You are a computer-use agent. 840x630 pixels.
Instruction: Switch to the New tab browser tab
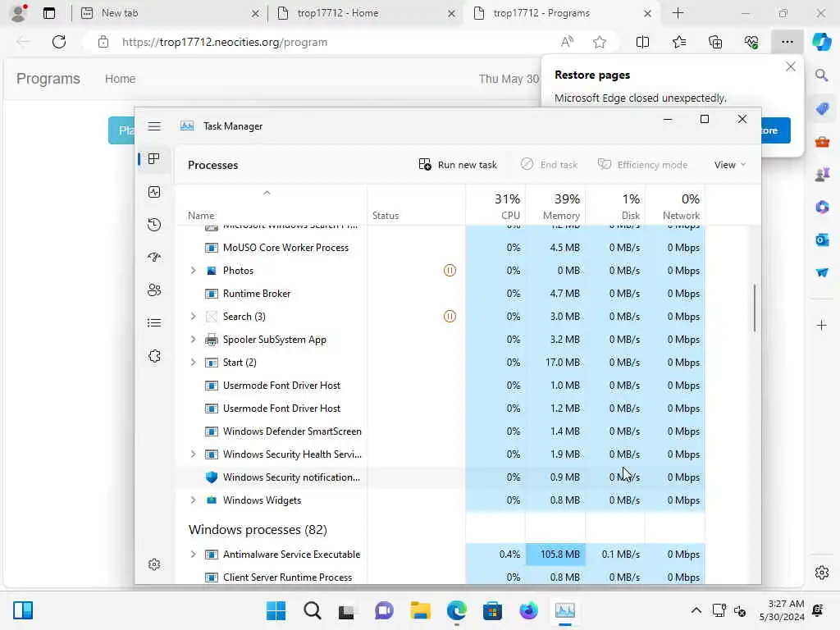169,13
